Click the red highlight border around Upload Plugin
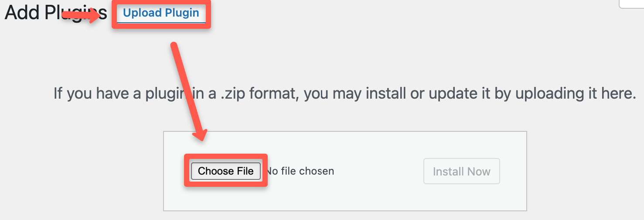The image size is (644, 220). (x=161, y=27)
